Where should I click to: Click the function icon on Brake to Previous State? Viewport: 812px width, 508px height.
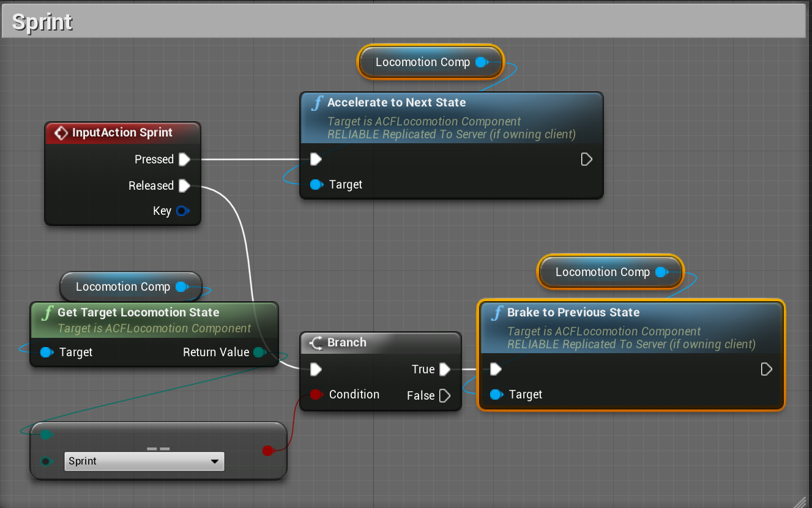click(x=497, y=313)
